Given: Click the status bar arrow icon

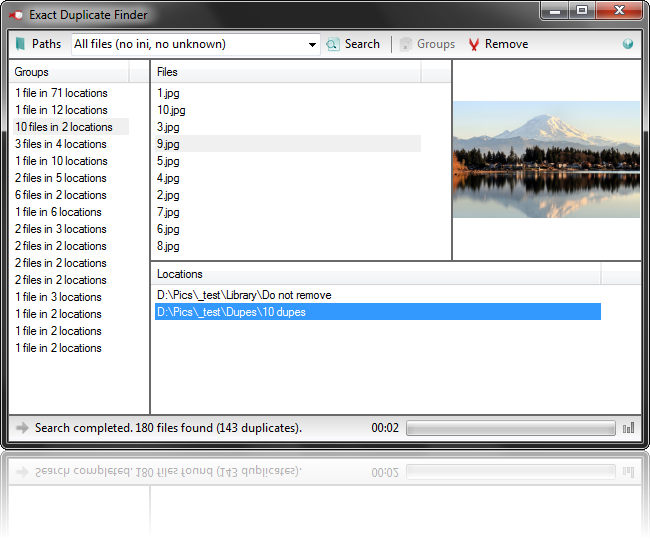Looking at the screenshot, I should 22,428.
